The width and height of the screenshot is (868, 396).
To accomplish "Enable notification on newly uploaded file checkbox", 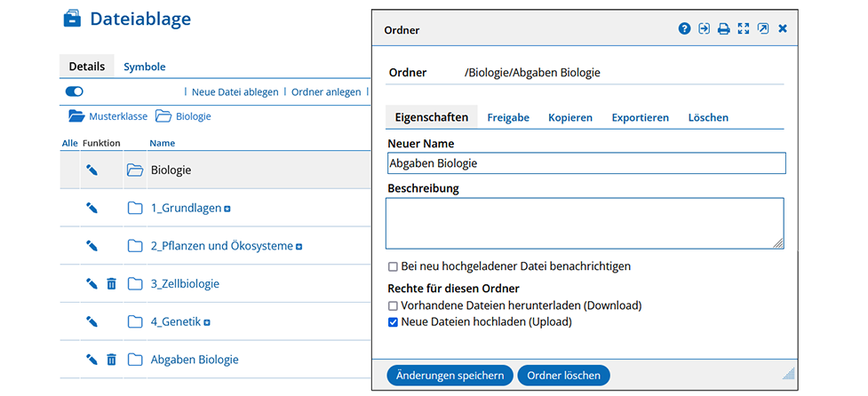I will coord(393,266).
